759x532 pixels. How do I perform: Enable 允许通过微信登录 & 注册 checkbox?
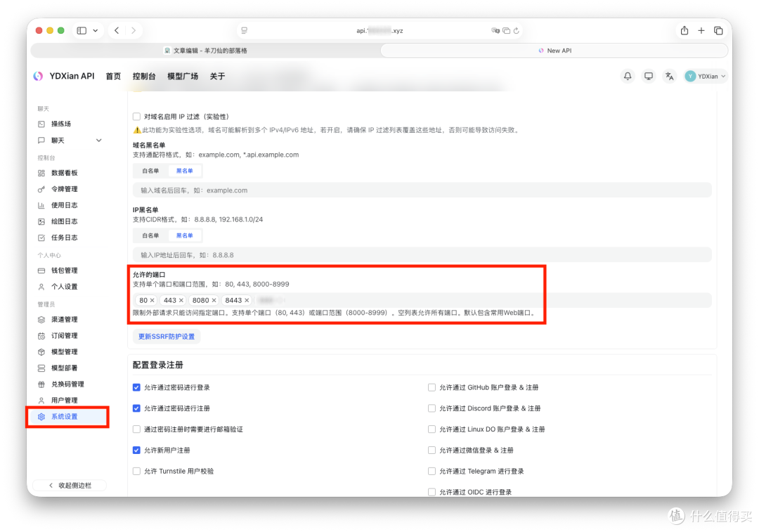pos(432,450)
